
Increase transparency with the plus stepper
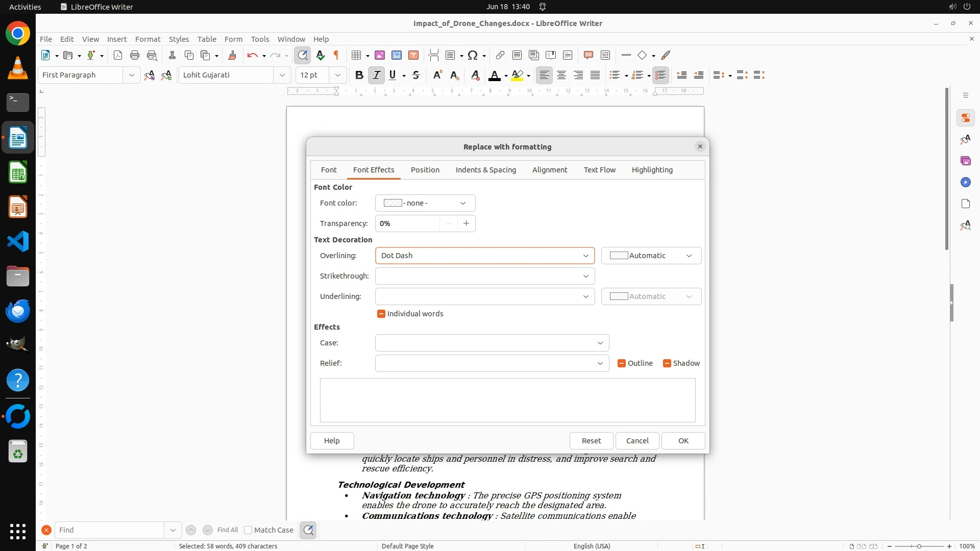tap(466, 223)
